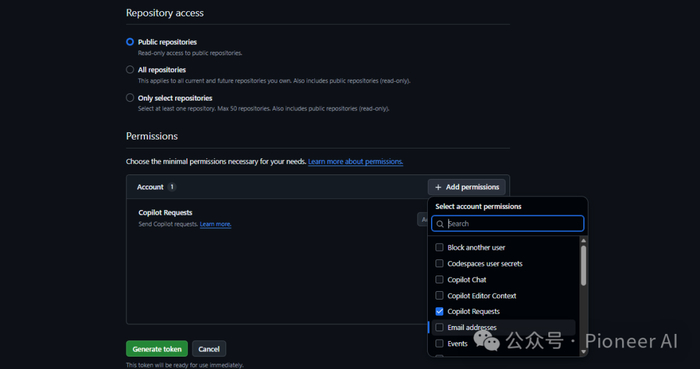Image resolution: width=700 pixels, height=369 pixels.
Task: Select the Public repositories radio option
Action: click(x=130, y=42)
